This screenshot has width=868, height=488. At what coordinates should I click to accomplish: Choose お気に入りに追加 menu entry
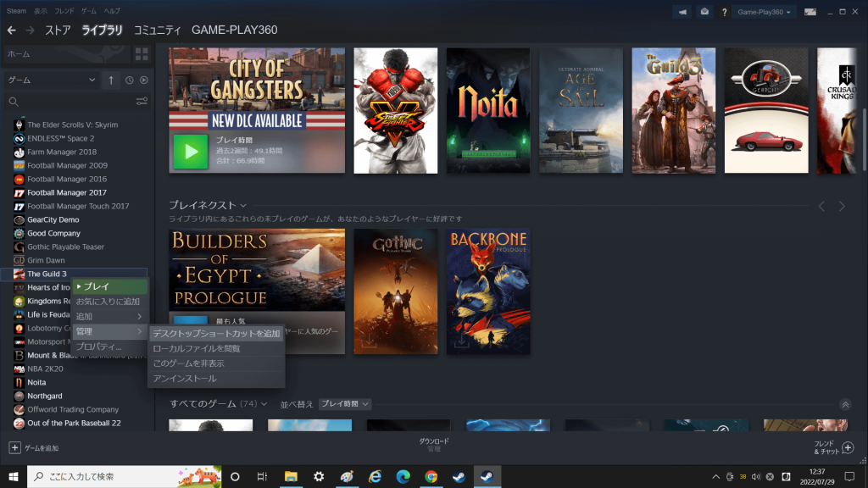pos(109,302)
